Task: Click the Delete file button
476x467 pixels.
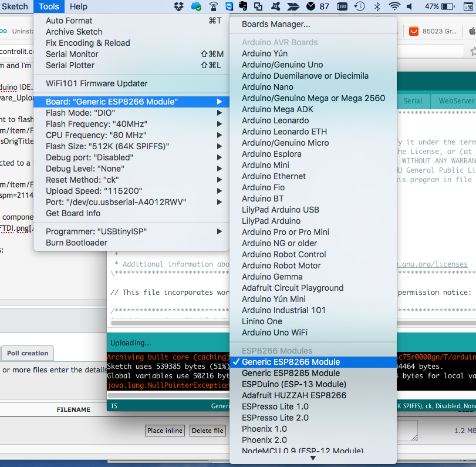Action: click(208, 431)
